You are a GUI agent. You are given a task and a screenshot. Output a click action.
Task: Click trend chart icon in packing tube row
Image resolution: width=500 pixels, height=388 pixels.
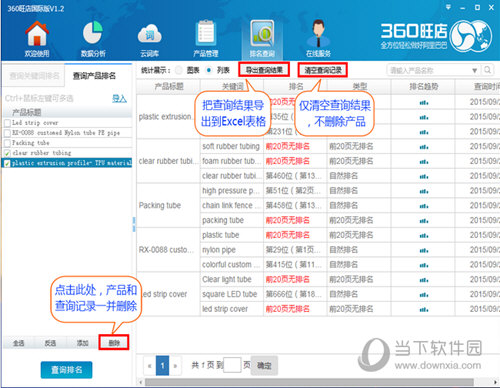tap(424, 221)
